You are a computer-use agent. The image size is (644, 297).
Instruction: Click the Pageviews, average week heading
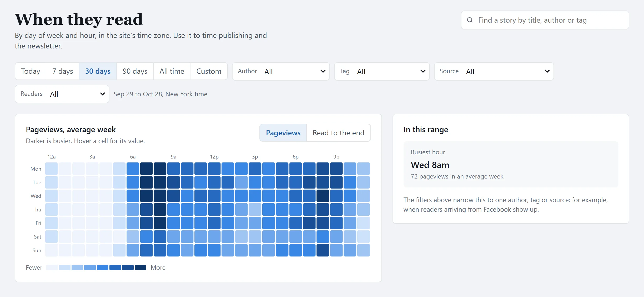(71, 130)
